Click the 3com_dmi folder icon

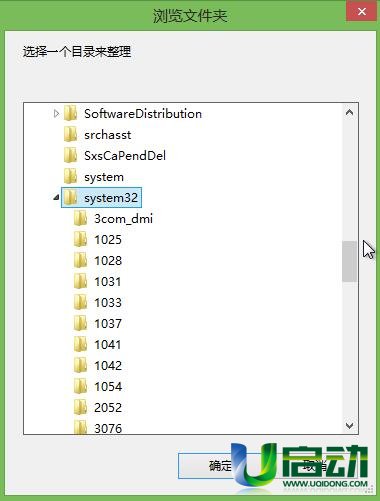[81, 218]
